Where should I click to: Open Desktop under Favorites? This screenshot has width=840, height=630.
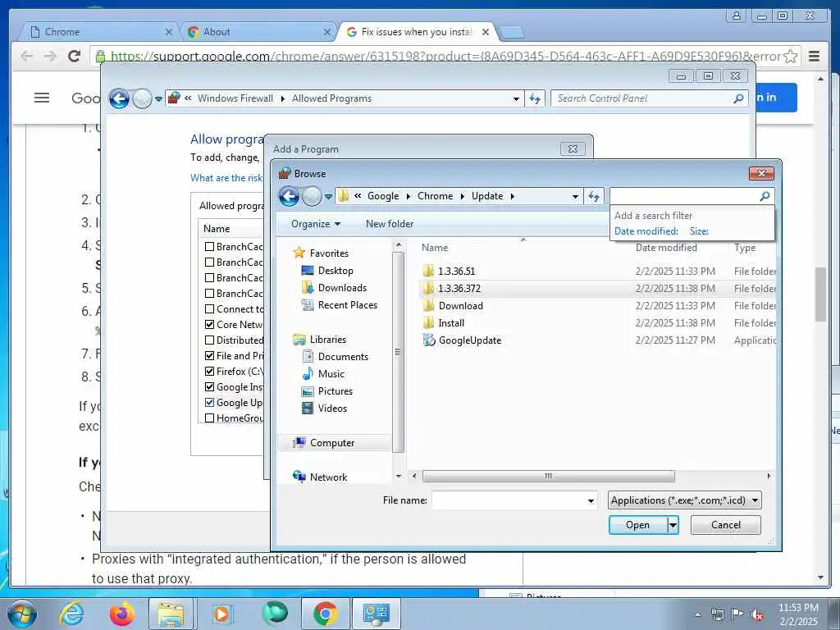335,271
